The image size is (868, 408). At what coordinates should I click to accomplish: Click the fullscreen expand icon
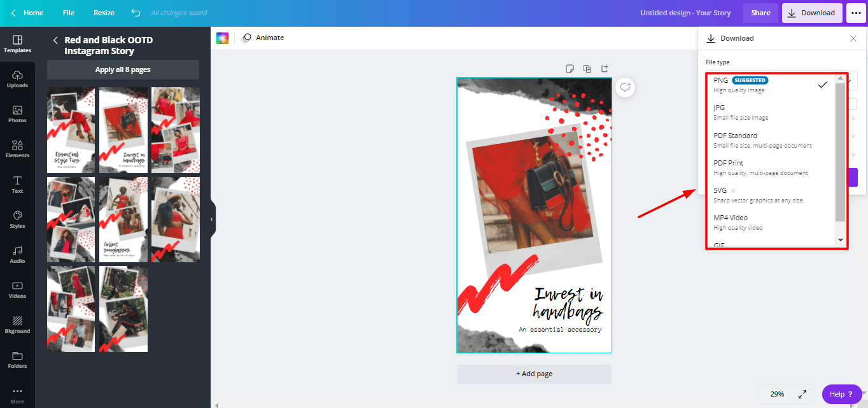tap(802, 394)
